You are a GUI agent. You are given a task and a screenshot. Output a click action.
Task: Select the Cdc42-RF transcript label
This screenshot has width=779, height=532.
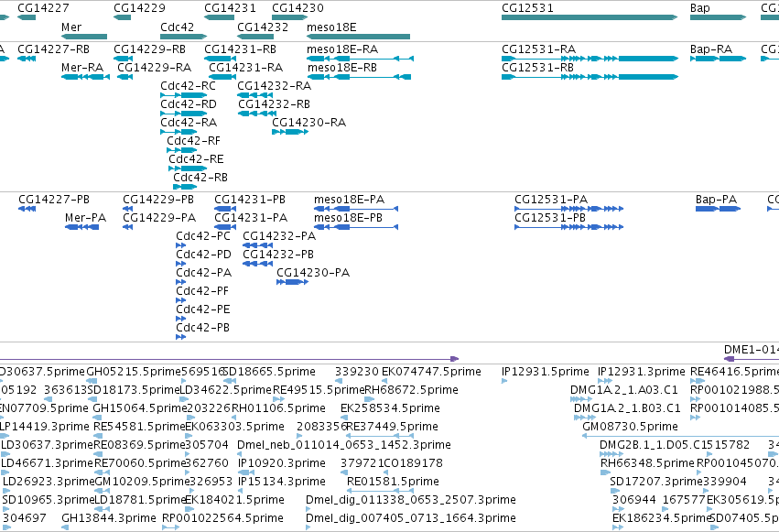tap(193, 141)
